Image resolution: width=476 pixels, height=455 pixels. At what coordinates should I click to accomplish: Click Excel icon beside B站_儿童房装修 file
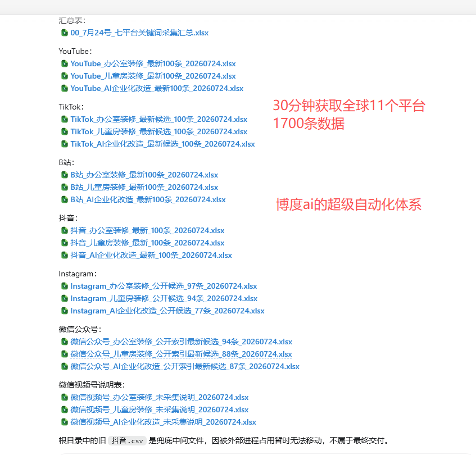pyautogui.click(x=65, y=187)
